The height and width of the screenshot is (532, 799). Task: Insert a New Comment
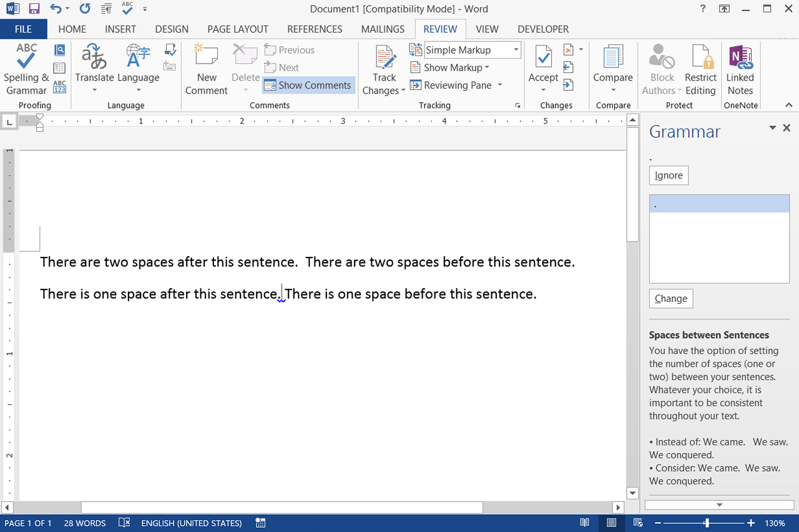tap(207, 69)
